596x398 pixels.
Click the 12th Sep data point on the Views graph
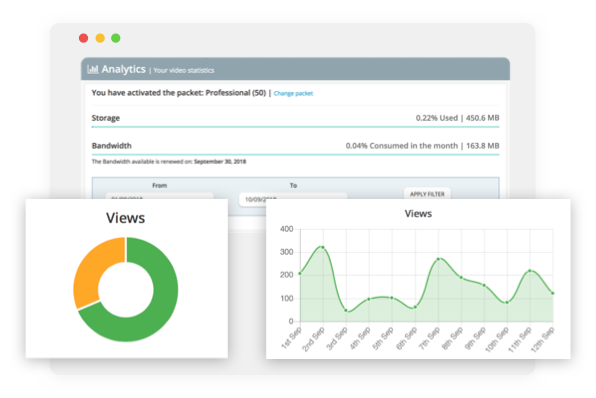point(553,293)
